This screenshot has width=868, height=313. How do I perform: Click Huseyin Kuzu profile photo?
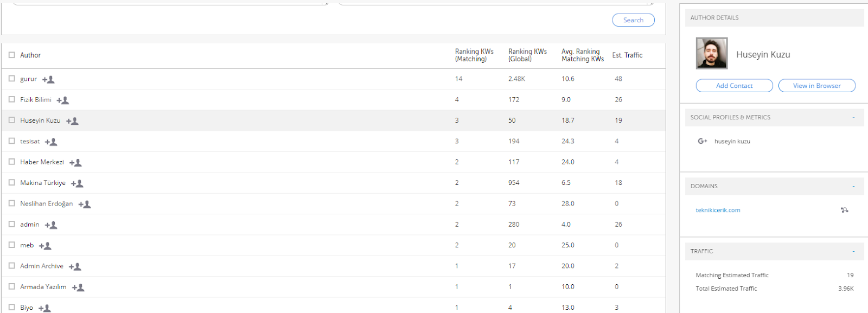pyautogui.click(x=712, y=53)
